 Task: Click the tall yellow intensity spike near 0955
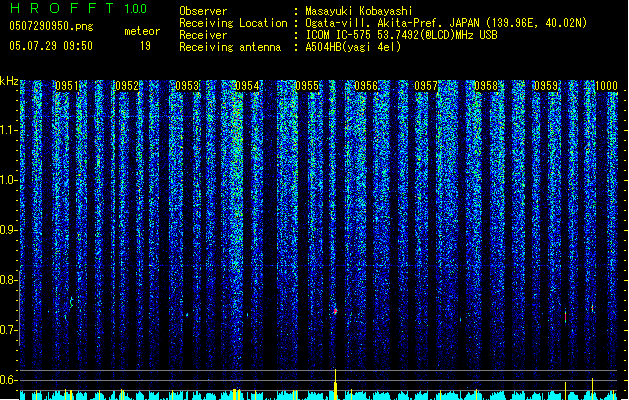point(335,384)
